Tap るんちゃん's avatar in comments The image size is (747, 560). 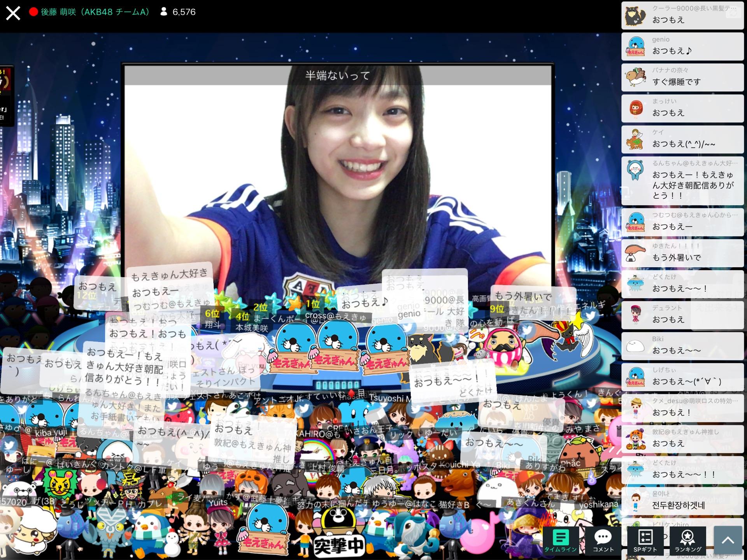point(636,170)
